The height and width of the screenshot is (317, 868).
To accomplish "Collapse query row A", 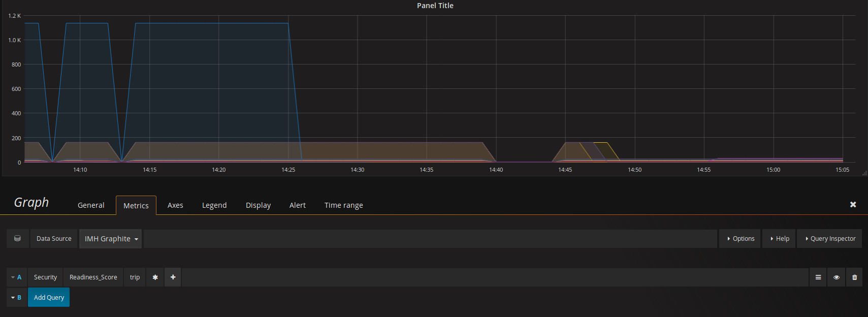I will [x=16, y=277].
